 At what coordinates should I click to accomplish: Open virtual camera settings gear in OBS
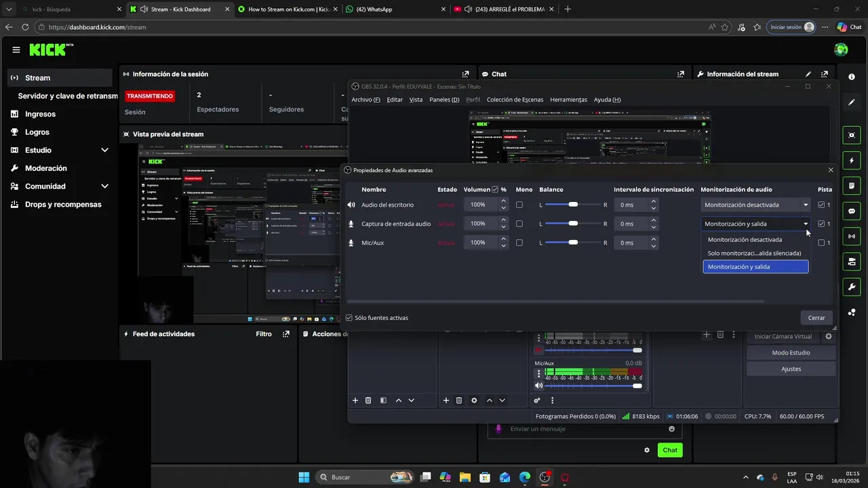(828, 336)
